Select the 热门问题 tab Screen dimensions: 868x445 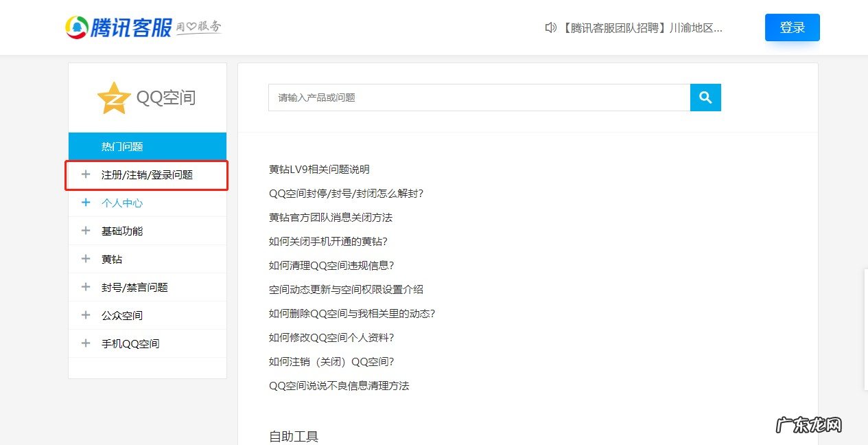pos(122,146)
